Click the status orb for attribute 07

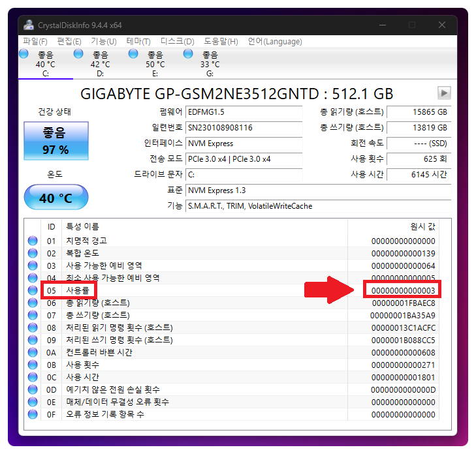33,315
